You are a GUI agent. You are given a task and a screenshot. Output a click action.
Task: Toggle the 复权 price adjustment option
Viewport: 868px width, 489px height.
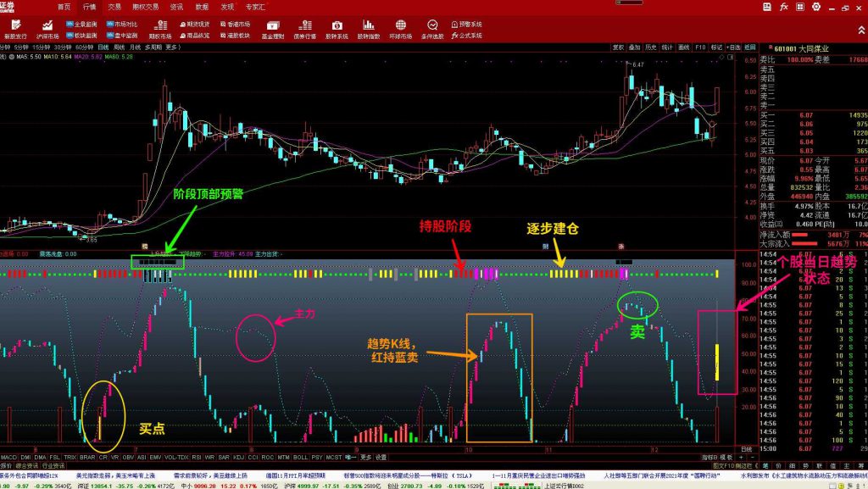click(x=618, y=47)
